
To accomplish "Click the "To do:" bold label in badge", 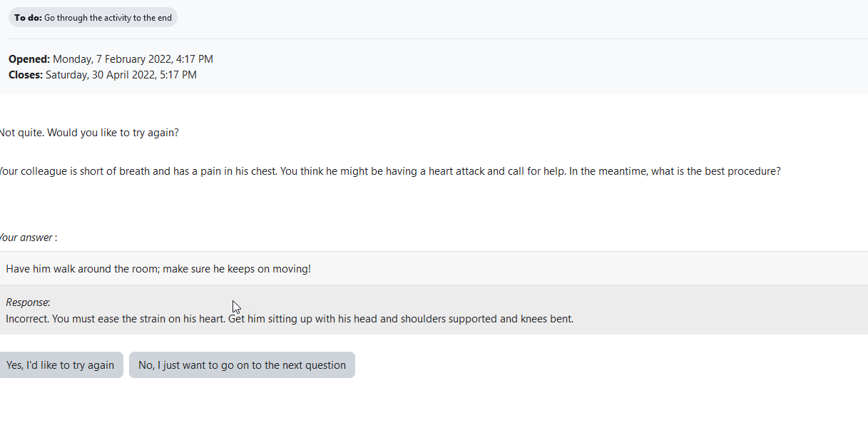I will (28, 18).
